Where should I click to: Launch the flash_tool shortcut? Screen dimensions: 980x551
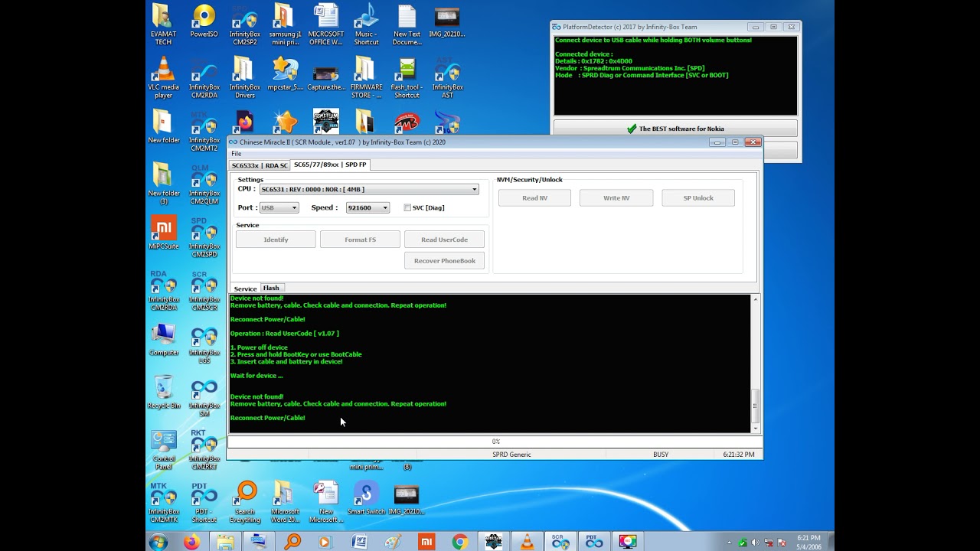click(407, 77)
